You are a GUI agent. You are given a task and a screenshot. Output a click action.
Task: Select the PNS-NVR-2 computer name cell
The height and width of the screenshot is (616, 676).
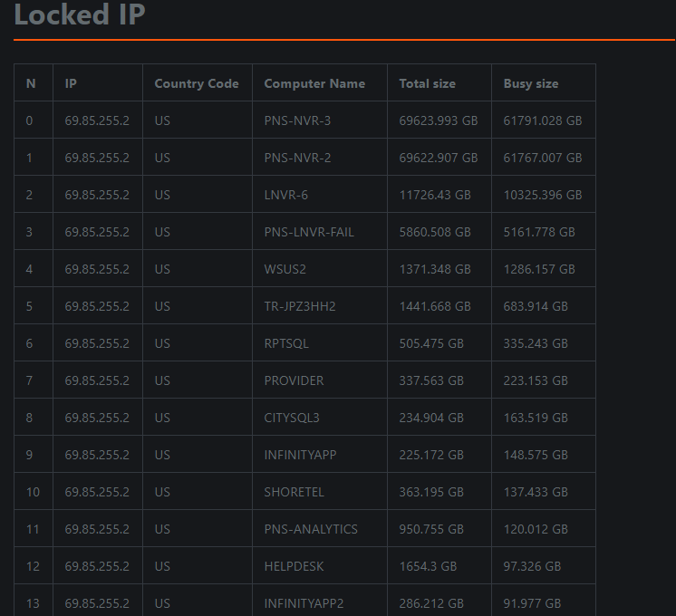point(297,158)
